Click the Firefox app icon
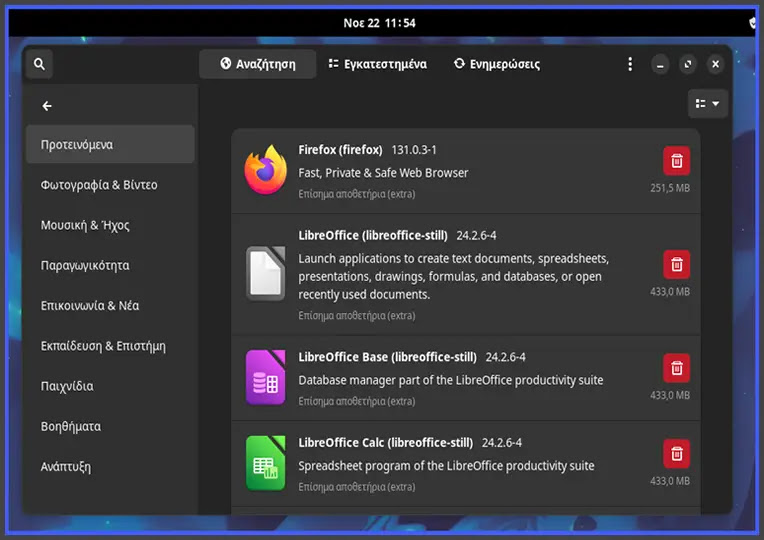This screenshot has width=764, height=540. [266, 170]
